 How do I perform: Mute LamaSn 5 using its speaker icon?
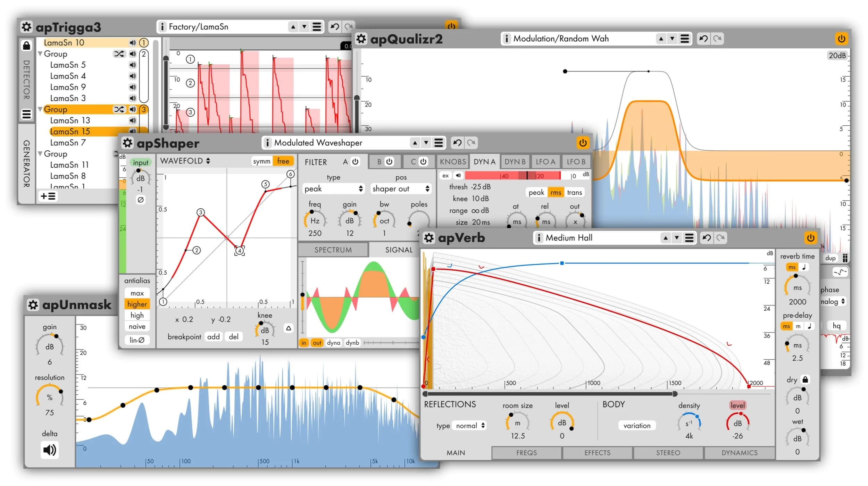click(133, 65)
